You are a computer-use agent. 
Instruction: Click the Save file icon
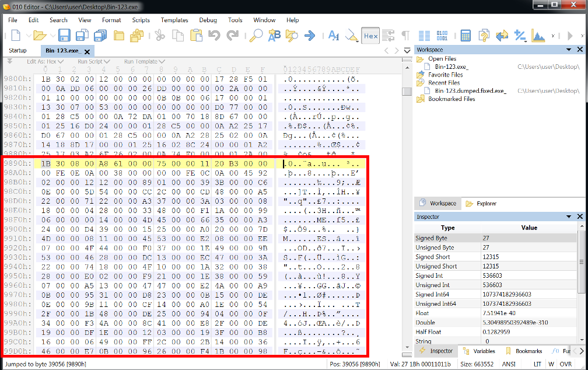(64, 36)
